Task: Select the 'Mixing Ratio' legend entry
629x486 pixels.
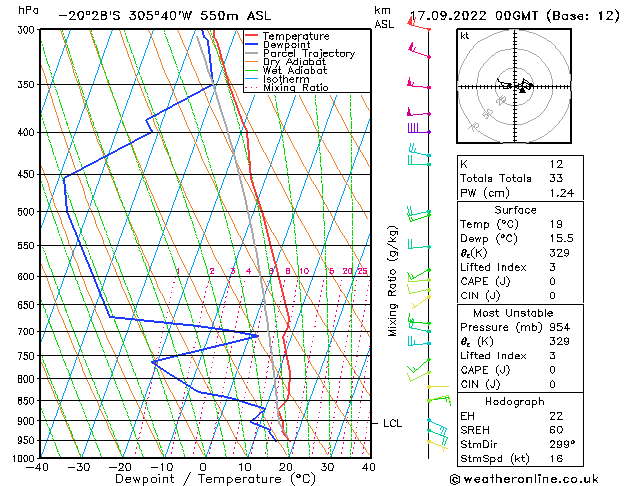Action: (x=296, y=87)
